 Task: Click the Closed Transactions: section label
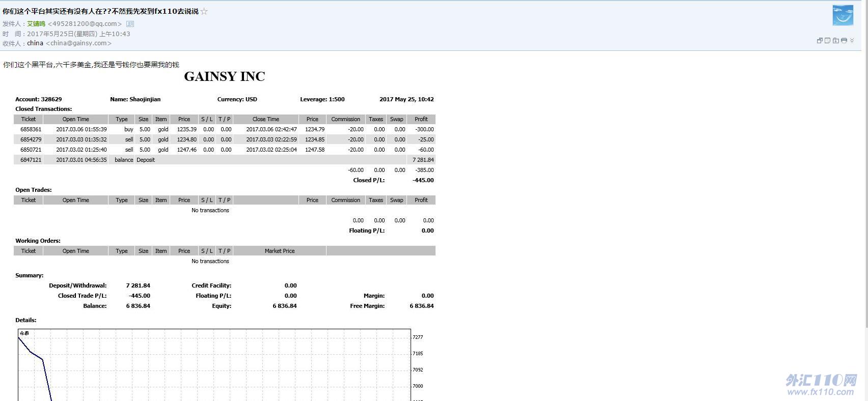coord(44,109)
